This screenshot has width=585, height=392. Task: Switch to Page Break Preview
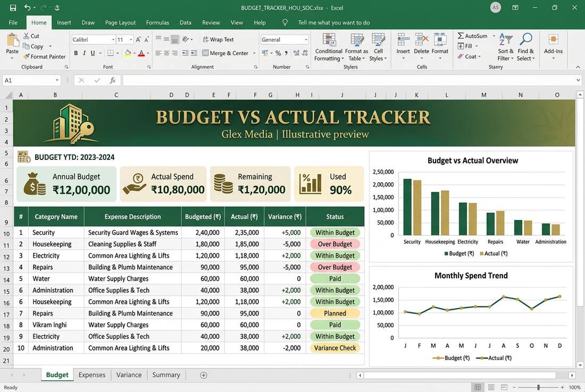tap(504, 387)
